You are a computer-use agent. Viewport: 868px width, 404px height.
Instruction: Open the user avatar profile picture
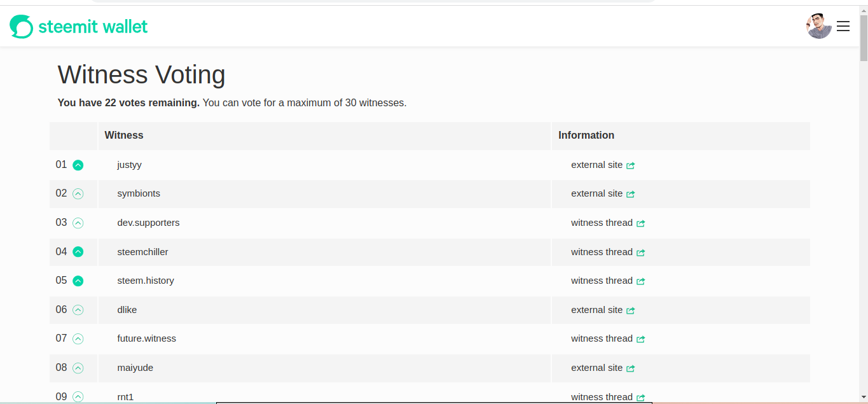(819, 26)
